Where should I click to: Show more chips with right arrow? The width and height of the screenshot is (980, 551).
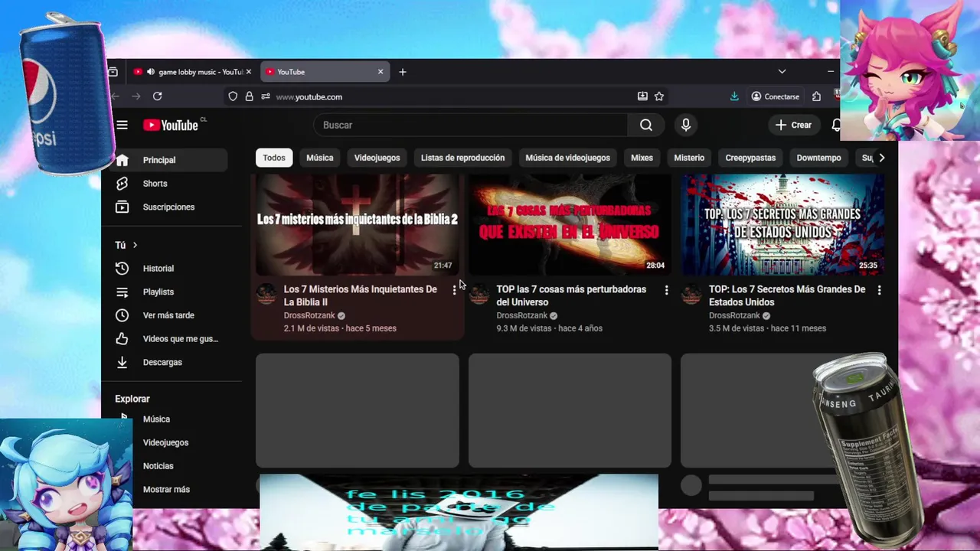coord(881,158)
